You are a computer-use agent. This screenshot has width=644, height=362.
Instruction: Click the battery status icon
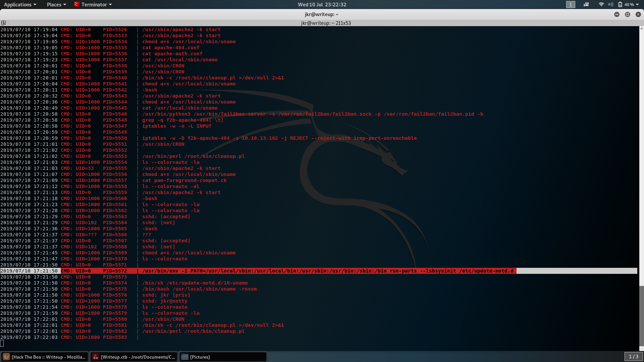point(620,4)
